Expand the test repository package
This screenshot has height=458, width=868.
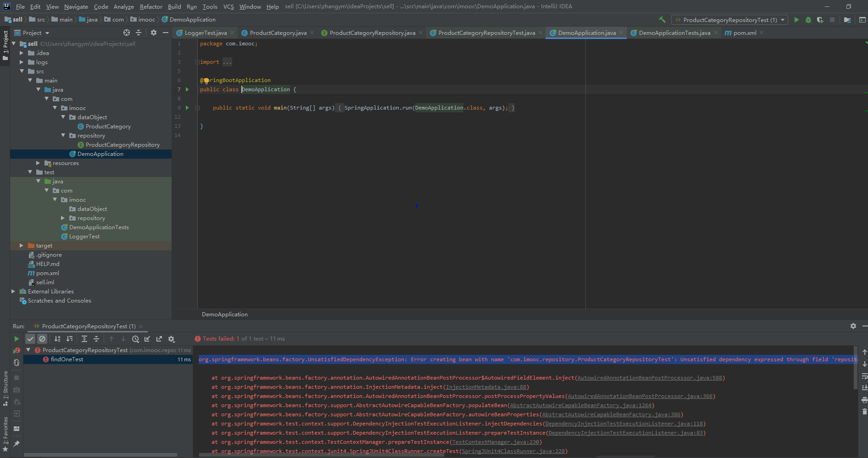tap(63, 218)
